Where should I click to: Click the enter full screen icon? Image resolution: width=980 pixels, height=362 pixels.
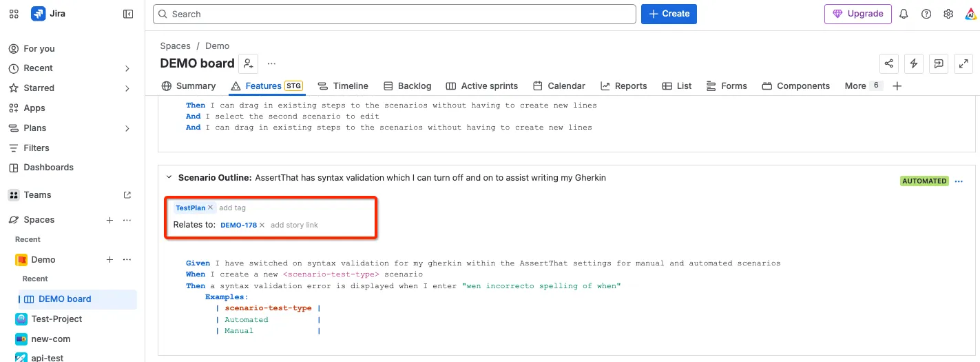963,63
